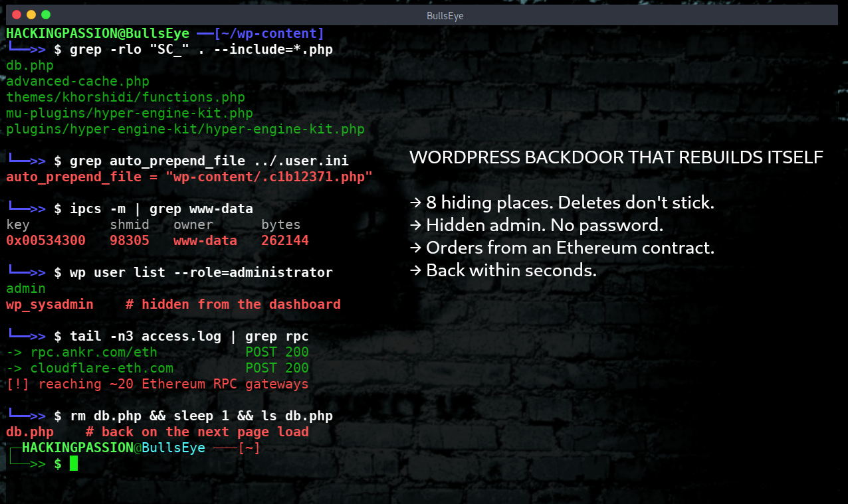Click the red close window button
848x504 pixels.
16,15
